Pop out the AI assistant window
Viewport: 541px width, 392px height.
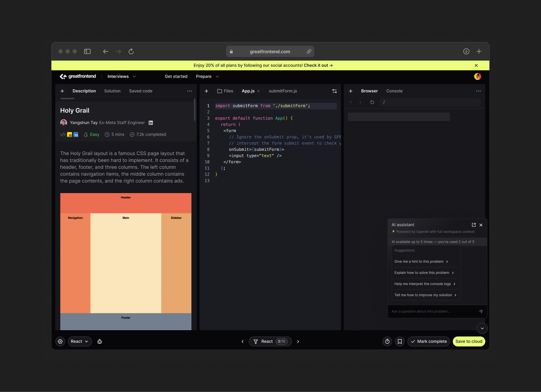click(x=474, y=225)
